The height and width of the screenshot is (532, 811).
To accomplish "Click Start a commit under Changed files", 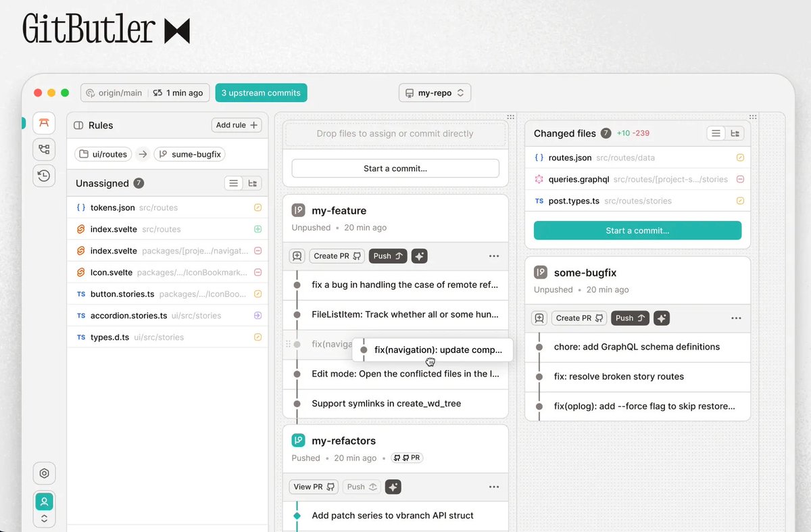I will point(637,231).
